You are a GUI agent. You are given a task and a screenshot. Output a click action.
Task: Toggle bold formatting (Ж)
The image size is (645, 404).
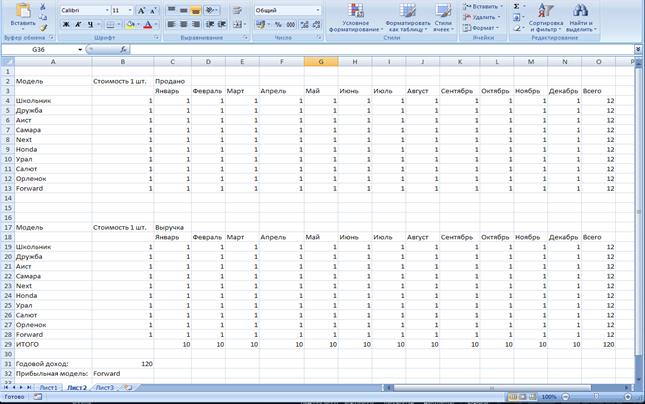(66, 25)
